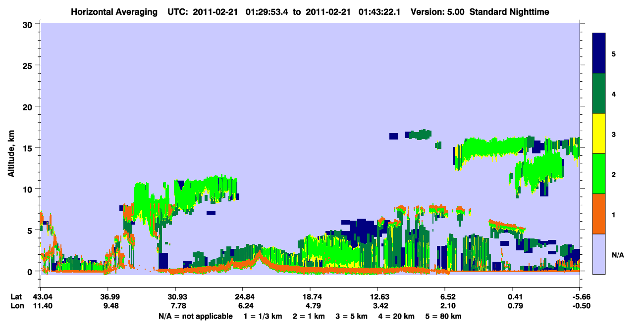Viewport: 644px width, 330px height.
Task: Click legend text '1 = 1/3 km'
Action: tap(263, 316)
